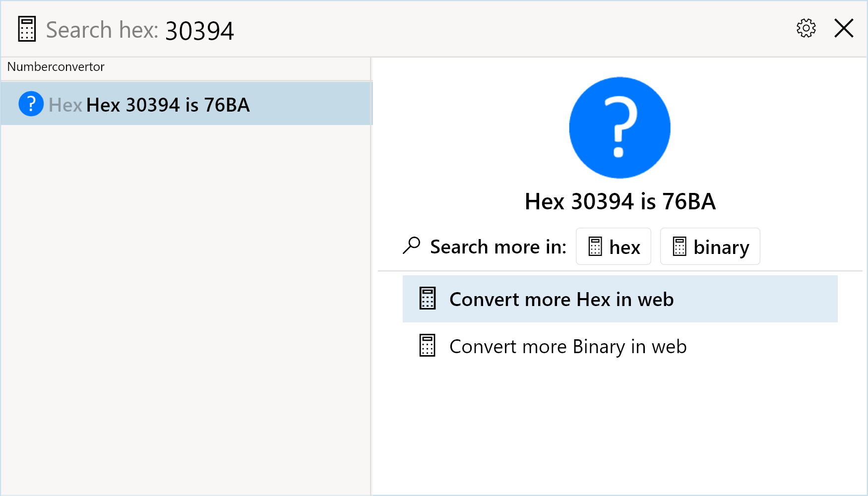Click the magnifier icon next to 'Search more in'
868x496 pixels.
pyautogui.click(x=412, y=246)
